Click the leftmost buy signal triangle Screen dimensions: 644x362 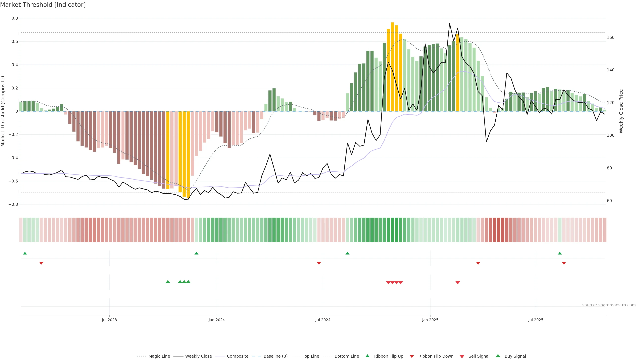click(168, 282)
